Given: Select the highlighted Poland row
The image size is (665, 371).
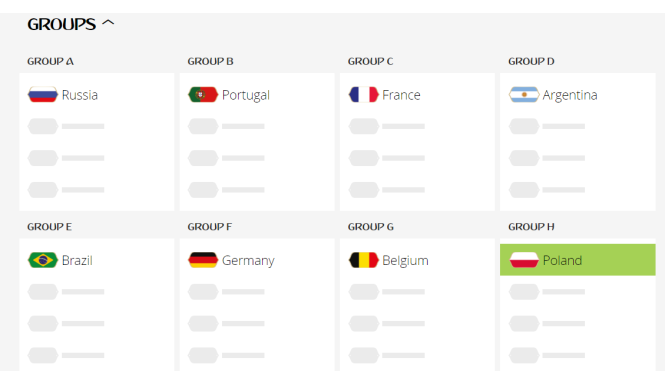Looking at the screenshot, I should point(578,260).
